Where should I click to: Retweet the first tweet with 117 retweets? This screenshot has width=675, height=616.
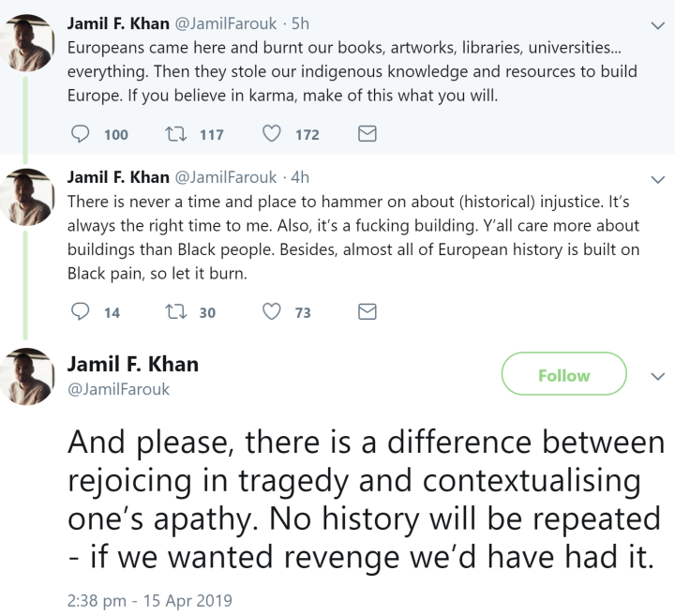point(175,134)
